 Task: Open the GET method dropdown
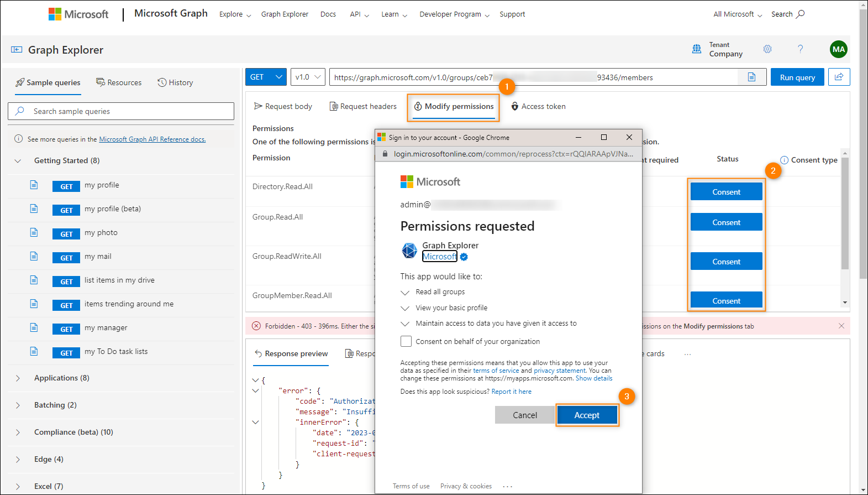point(266,77)
